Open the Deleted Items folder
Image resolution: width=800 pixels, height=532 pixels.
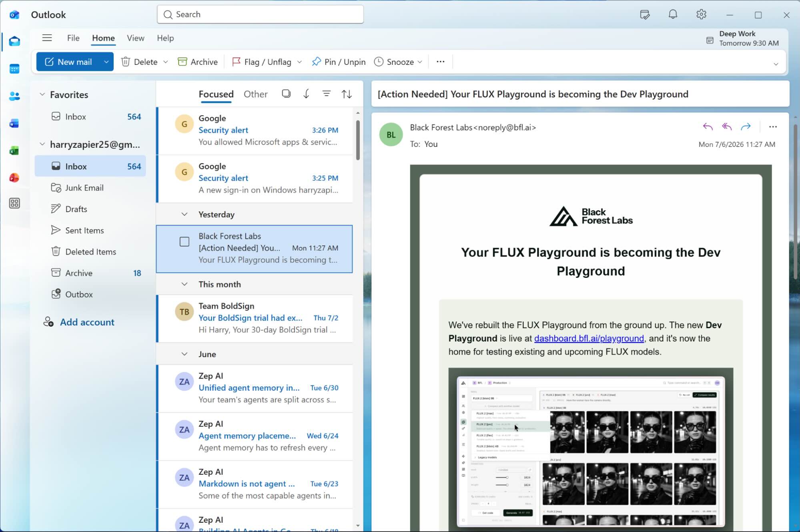coord(90,251)
